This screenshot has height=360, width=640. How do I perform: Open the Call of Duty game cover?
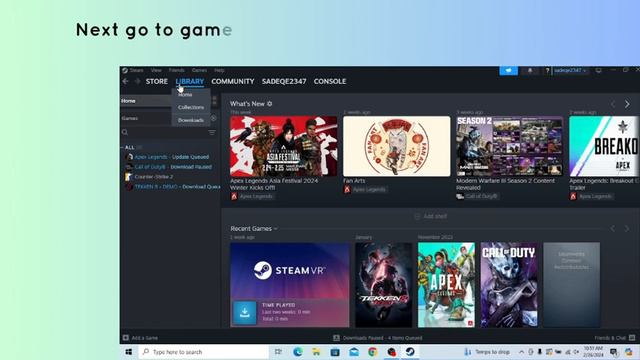(x=509, y=285)
